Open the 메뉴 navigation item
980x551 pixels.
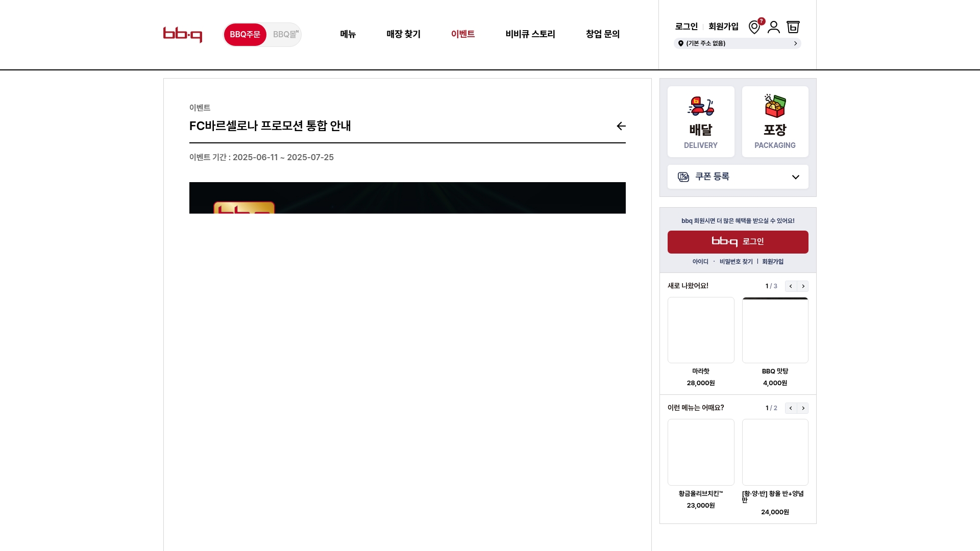(348, 34)
